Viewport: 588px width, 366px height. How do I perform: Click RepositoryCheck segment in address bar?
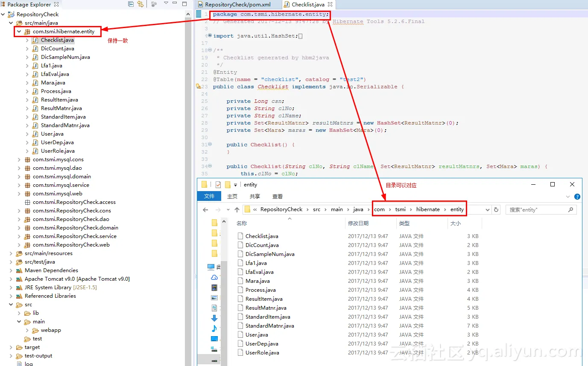pos(281,209)
